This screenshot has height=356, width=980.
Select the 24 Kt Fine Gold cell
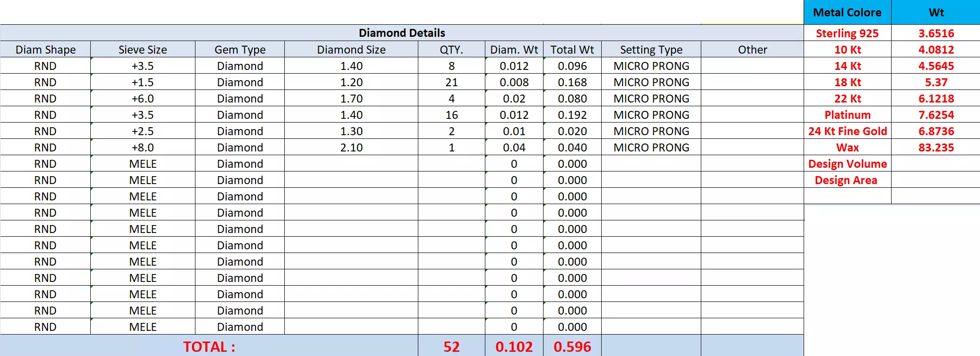point(847,131)
